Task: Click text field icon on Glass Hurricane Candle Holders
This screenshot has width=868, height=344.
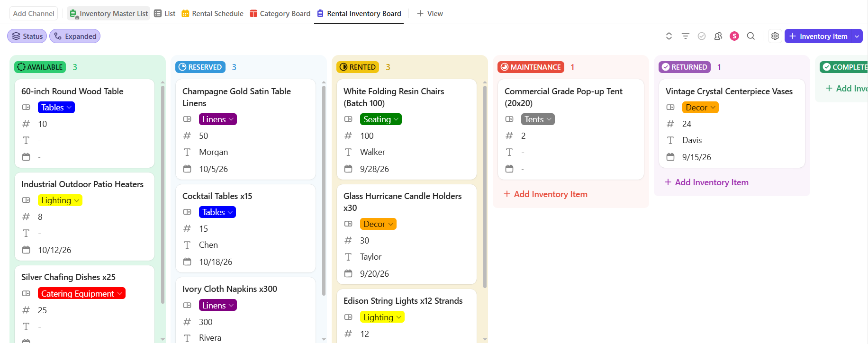Action: [x=348, y=257]
